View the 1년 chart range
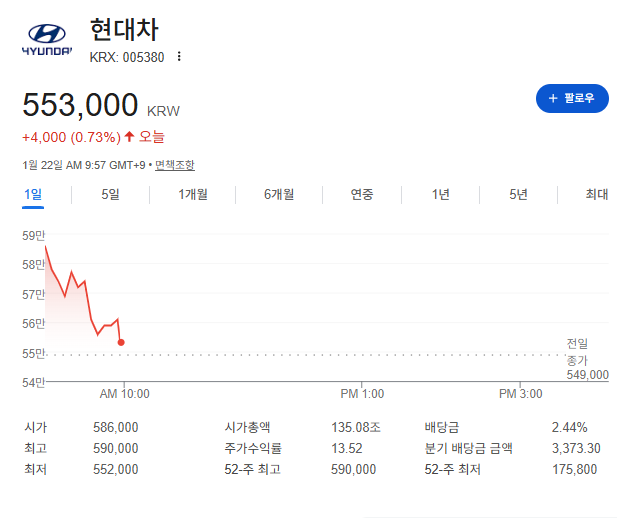 pos(440,195)
